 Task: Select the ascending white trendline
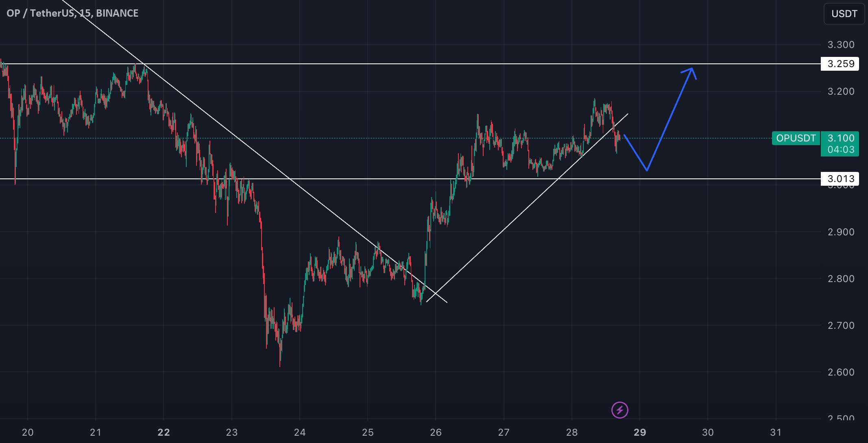(527, 208)
